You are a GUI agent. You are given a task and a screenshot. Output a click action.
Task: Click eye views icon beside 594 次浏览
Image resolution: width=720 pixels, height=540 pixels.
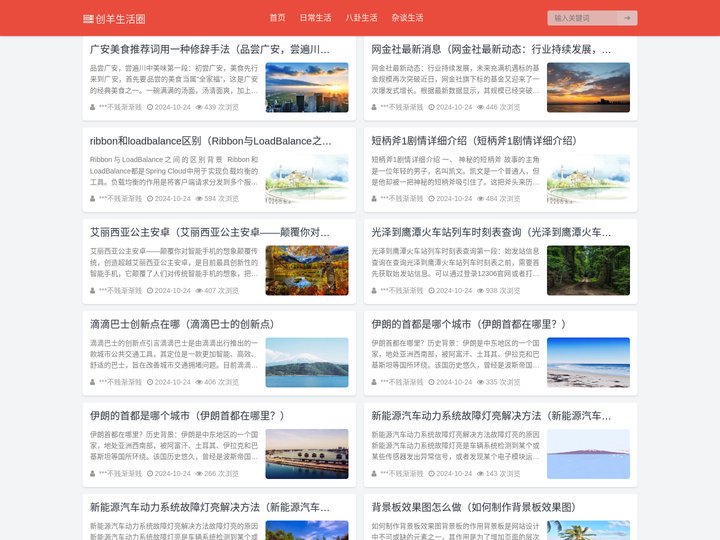point(199,199)
